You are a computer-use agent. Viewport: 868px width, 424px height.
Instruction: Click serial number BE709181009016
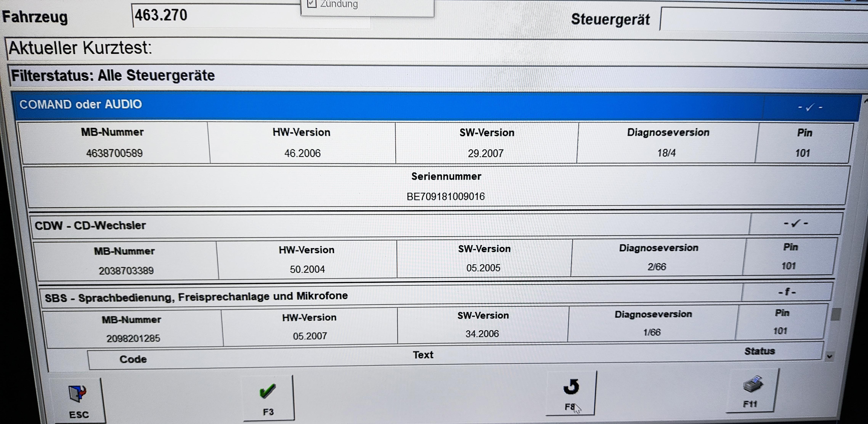[446, 196]
